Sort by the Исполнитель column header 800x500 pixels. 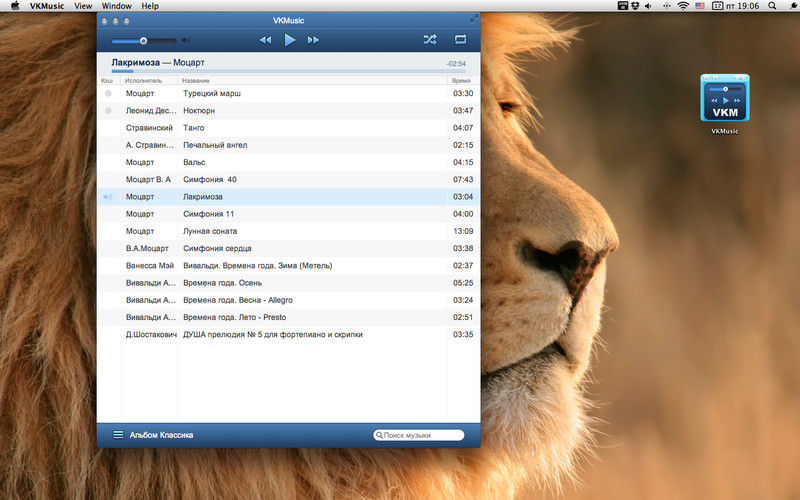[x=143, y=81]
